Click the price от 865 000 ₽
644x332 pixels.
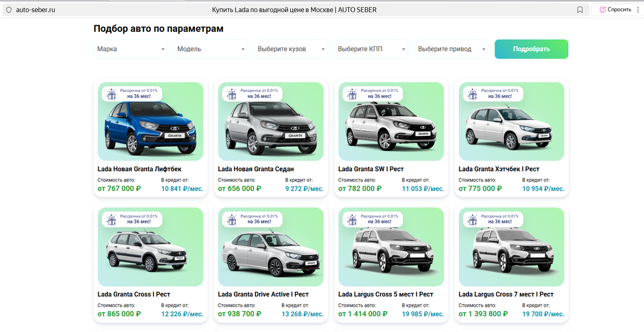119,314
